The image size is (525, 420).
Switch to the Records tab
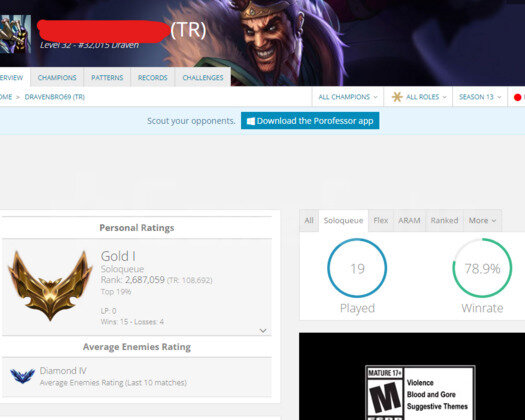152,77
